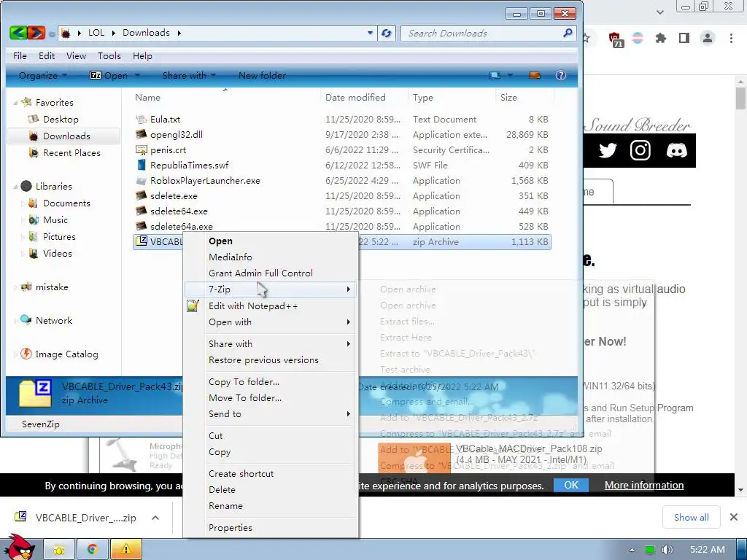Open the Explorer help question-mark icon
Image resolution: width=747 pixels, height=560 pixels.
561,75
